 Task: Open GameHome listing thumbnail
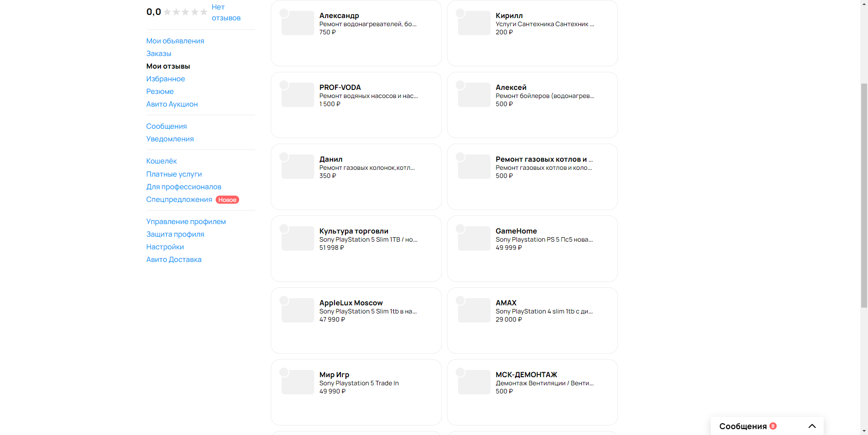(474, 239)
